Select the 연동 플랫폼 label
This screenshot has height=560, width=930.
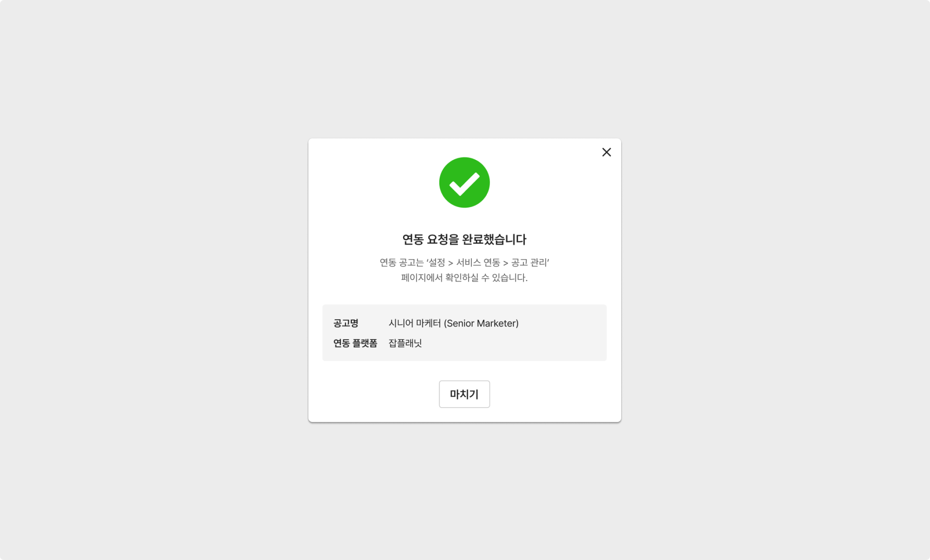point(355,343)
